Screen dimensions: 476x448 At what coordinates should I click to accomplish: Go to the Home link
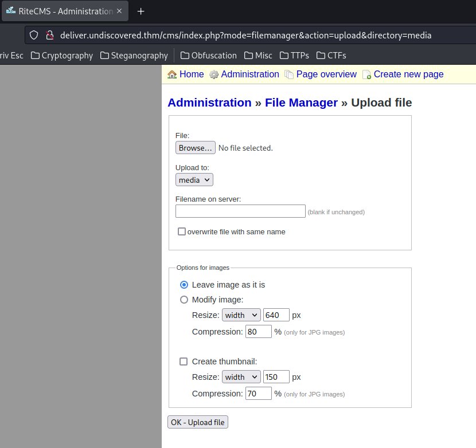click(192, 74)
